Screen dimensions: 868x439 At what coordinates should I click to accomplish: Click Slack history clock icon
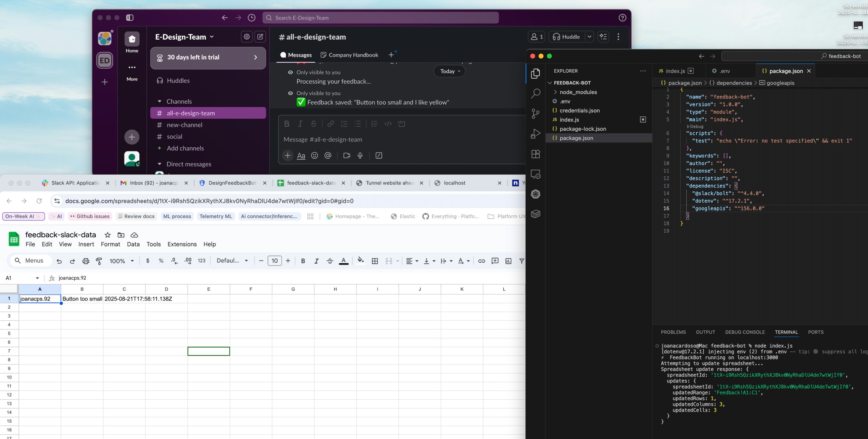251,18
